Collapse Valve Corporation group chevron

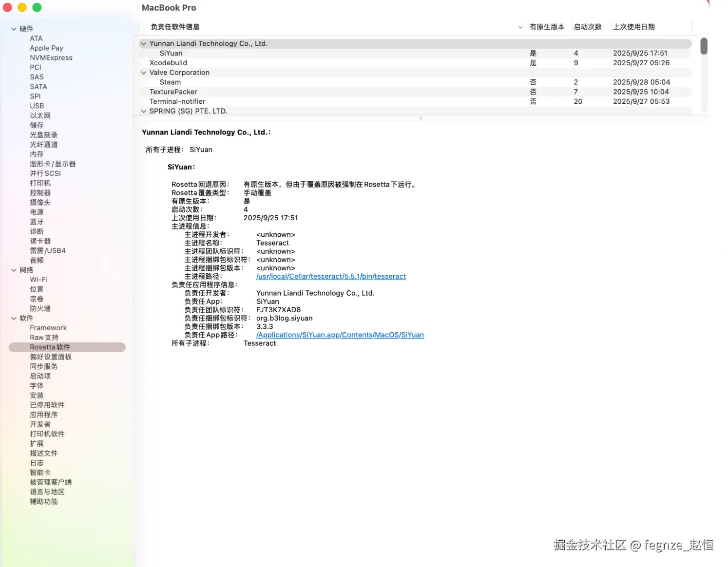144,73
